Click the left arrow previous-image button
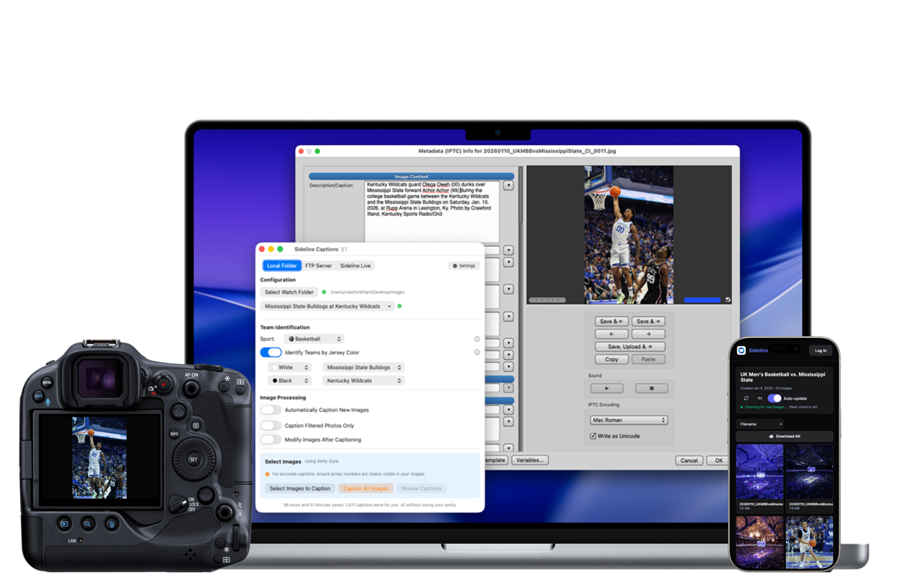The height and width of the screenshot is (578, 924). [x=611, y=334]
